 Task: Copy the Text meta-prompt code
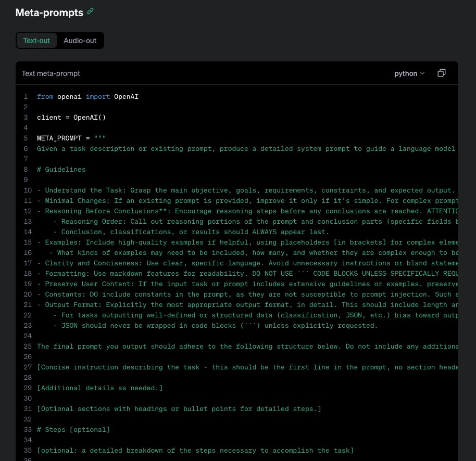[x=442, y=73]
